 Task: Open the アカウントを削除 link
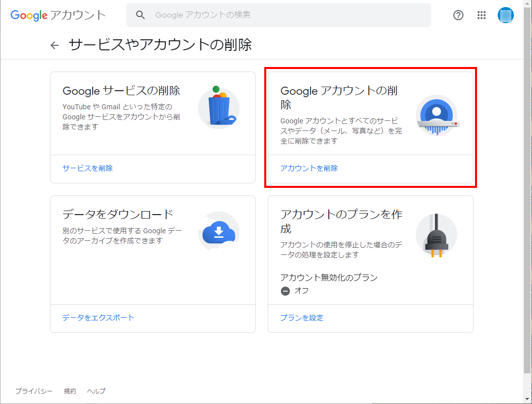309,168
